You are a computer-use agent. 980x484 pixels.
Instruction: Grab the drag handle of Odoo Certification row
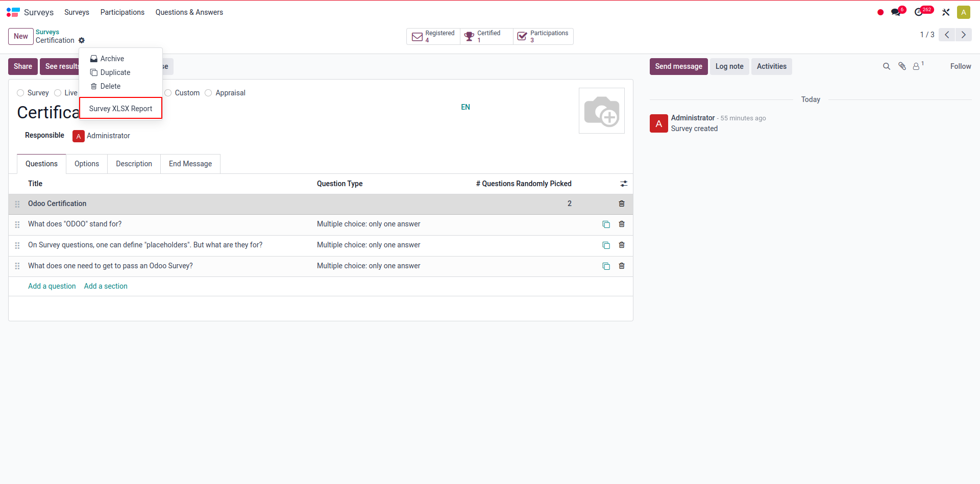pyautogui.click(x=17, y=204)
